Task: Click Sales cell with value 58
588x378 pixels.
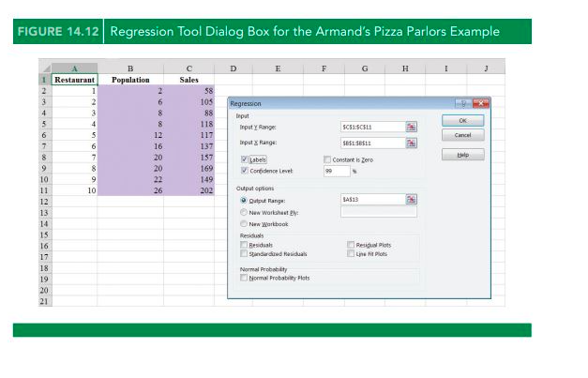Action: tap(189, 91)
